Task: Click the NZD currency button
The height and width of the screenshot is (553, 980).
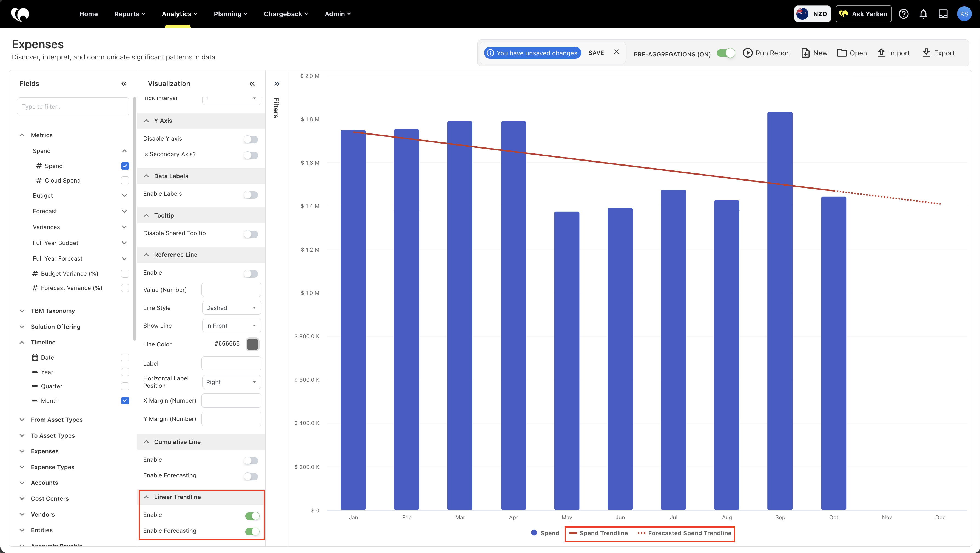Action: (812, 14)
